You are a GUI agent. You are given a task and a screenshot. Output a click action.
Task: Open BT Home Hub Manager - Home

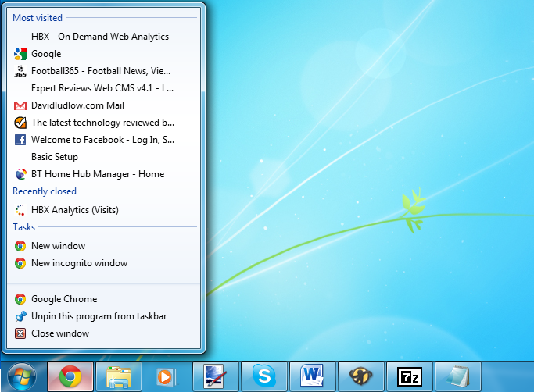103,174
